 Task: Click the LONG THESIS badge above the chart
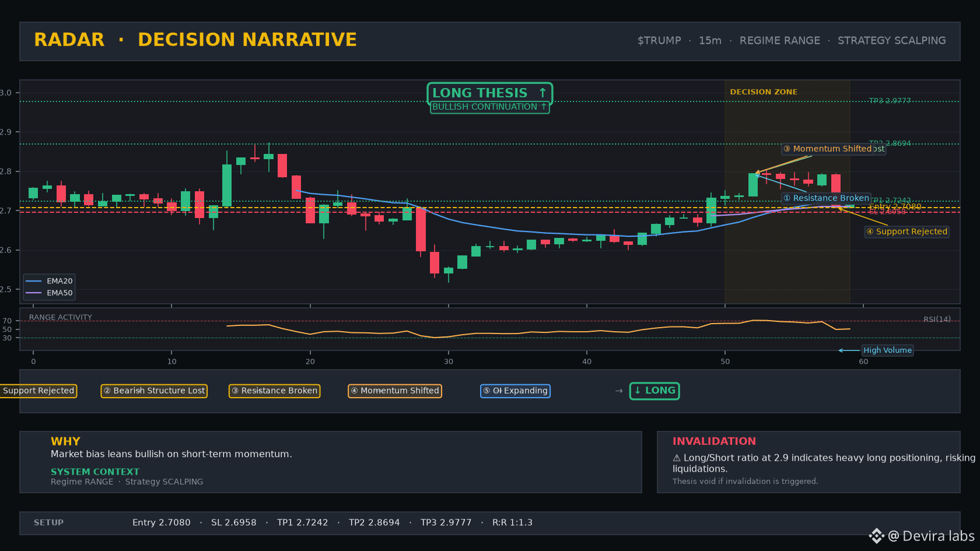(x=490, y=93)
